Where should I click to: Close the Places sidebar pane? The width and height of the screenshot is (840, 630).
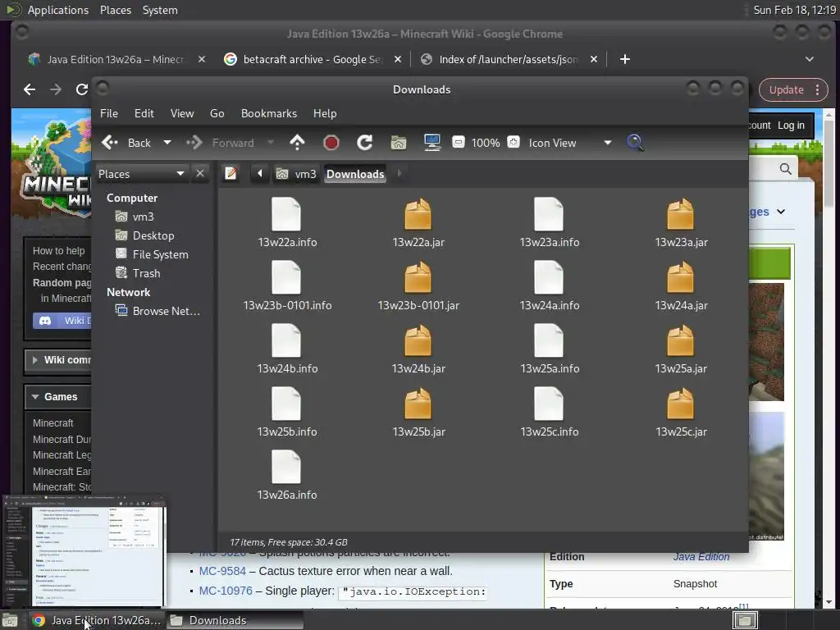[x=200, y=174]
